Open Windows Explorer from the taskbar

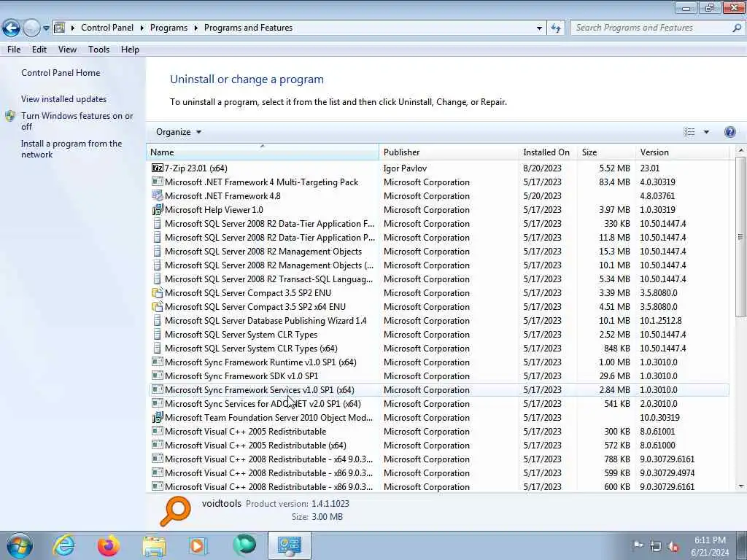[x=154, y=545]
